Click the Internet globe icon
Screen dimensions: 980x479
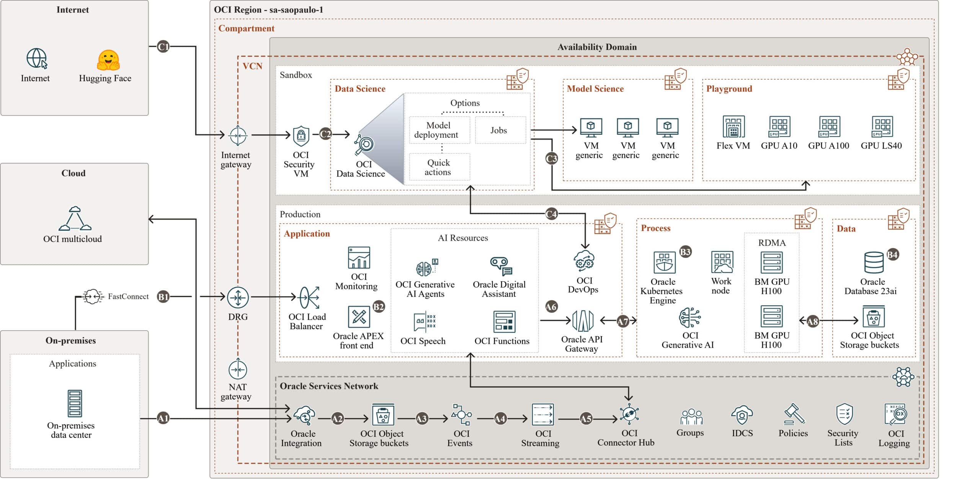click(37, 59)
